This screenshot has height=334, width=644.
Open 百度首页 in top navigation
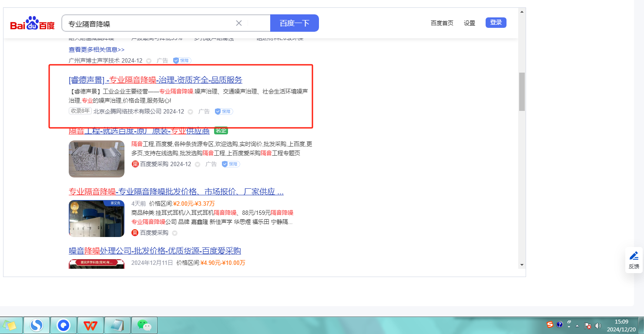(x=442, y=23)
